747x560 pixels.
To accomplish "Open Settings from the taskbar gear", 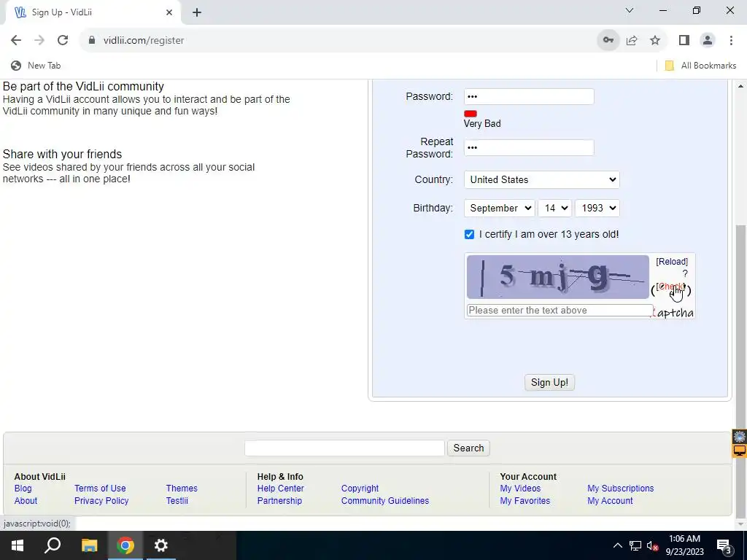I will tap(161, 545).
